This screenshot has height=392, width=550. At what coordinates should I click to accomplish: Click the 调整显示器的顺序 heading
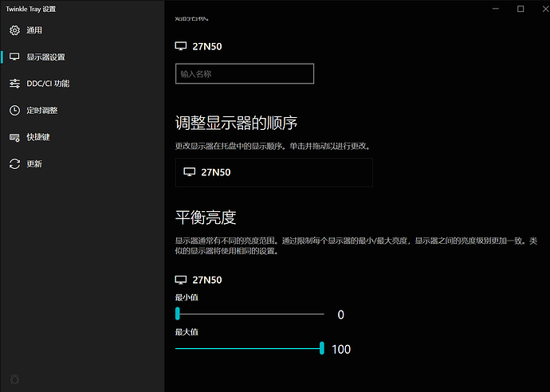tap(236, 123)
